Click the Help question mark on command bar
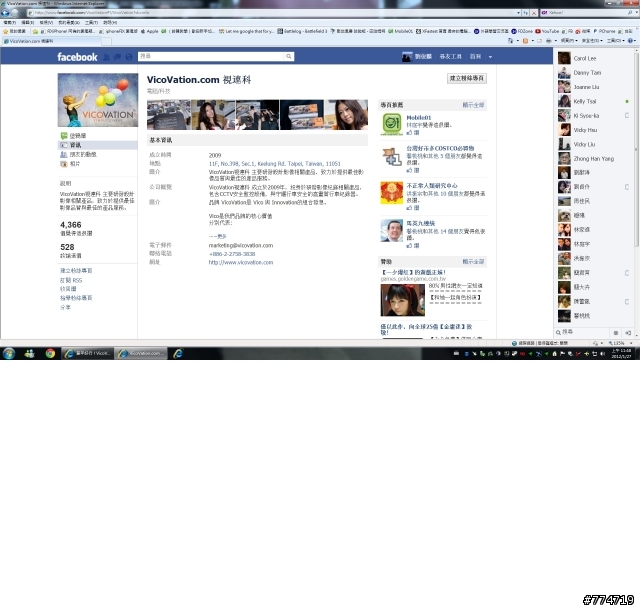 coord(631,41)
